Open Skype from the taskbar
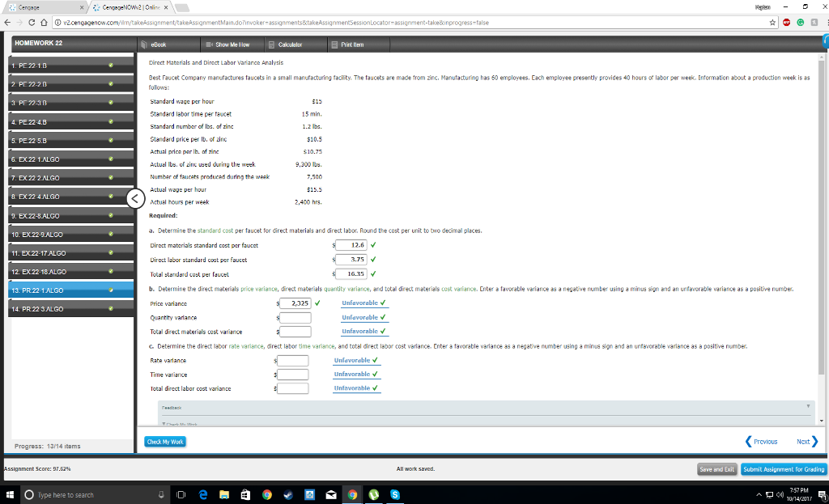Image resolution: width=829 pixels, height=504 pixels. pyautogui.click(x=395, y=494)
